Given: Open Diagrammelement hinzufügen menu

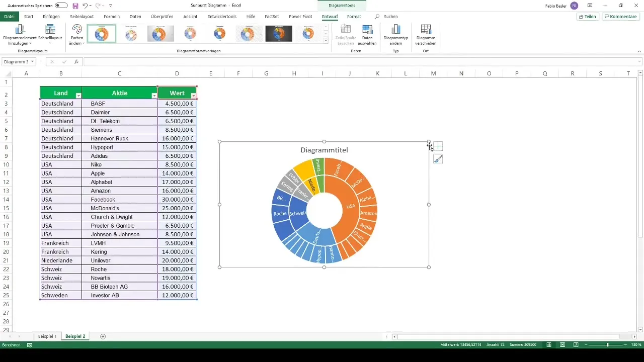Looking at the screenshot, I should point(20,35).
